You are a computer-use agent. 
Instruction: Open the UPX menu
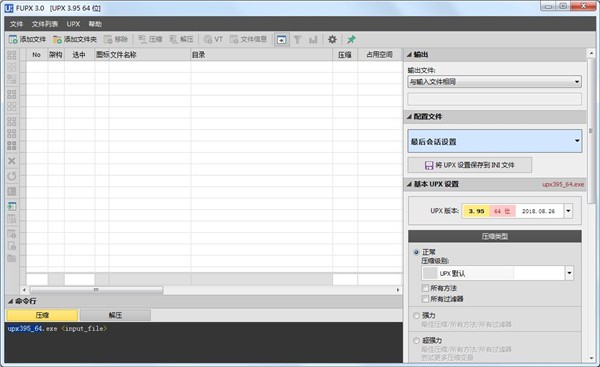(73, 24)
